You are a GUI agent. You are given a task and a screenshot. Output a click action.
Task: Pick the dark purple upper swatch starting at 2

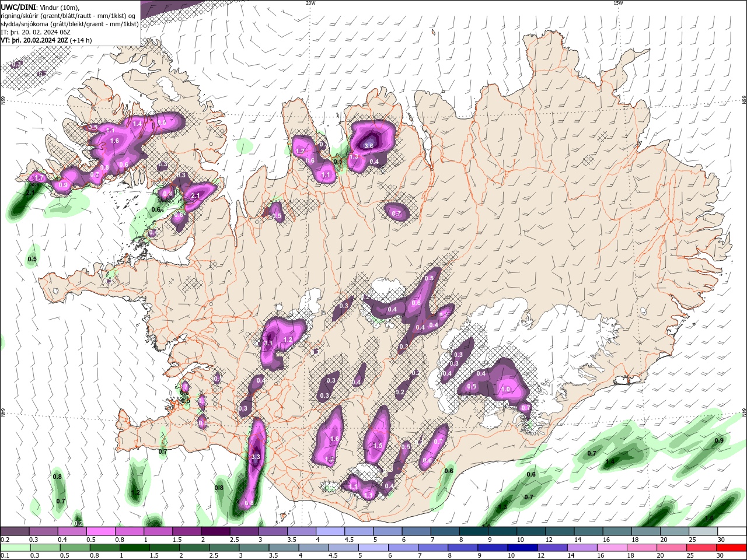tap(215, 531)
